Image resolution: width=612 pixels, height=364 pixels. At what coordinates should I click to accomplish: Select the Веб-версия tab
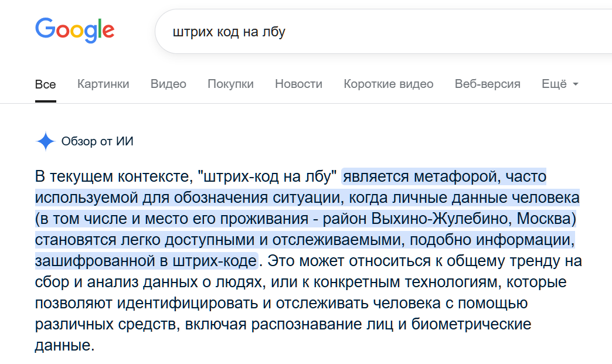[x=488, y=84]
